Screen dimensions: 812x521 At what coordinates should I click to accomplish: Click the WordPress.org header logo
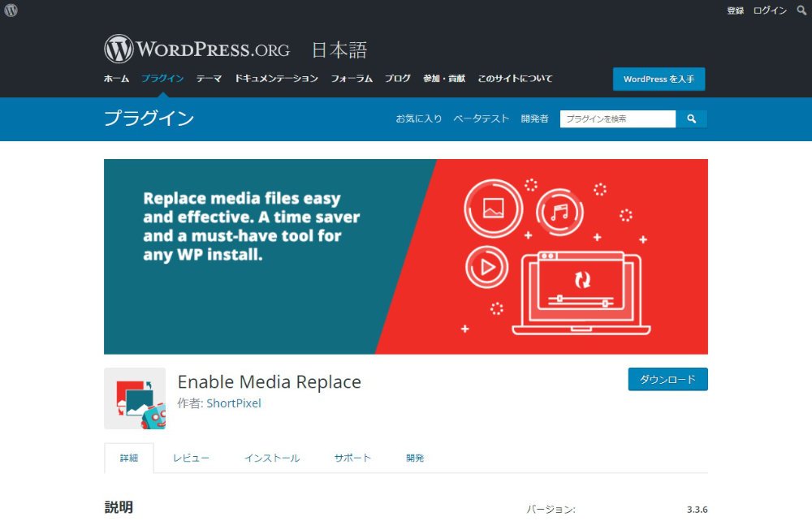197,50
